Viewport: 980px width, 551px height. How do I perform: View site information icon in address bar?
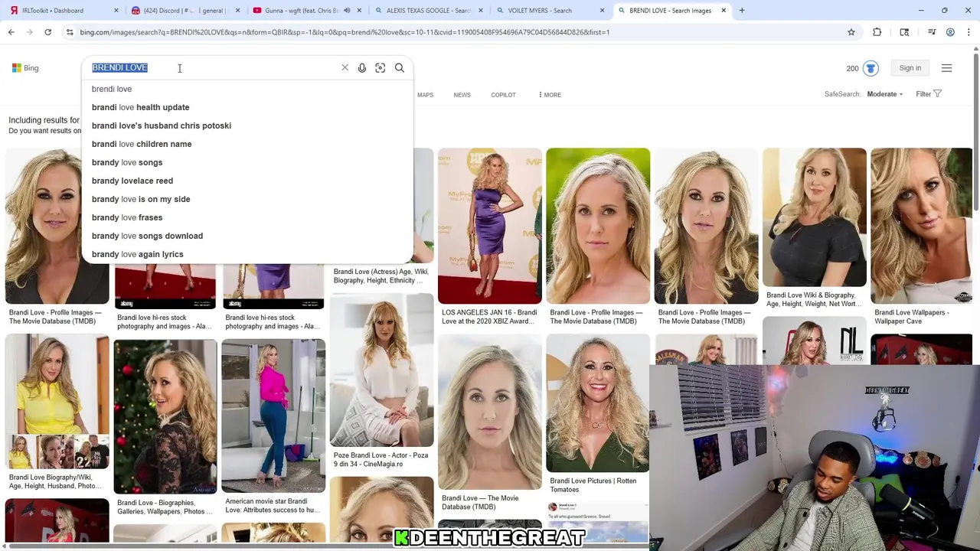point(69,32)
